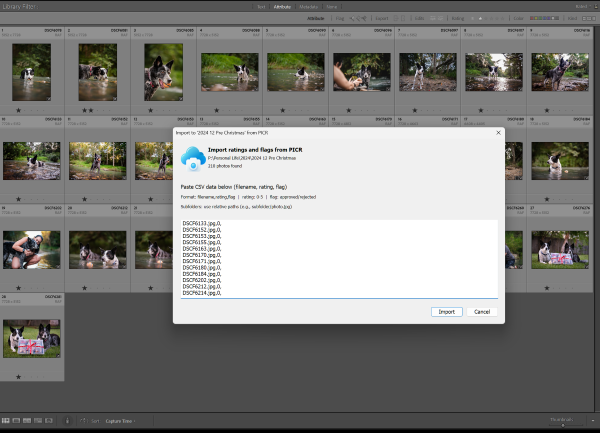
Task: Switch to Loupe view in bottom toolbar
Action: click(17, 420)
